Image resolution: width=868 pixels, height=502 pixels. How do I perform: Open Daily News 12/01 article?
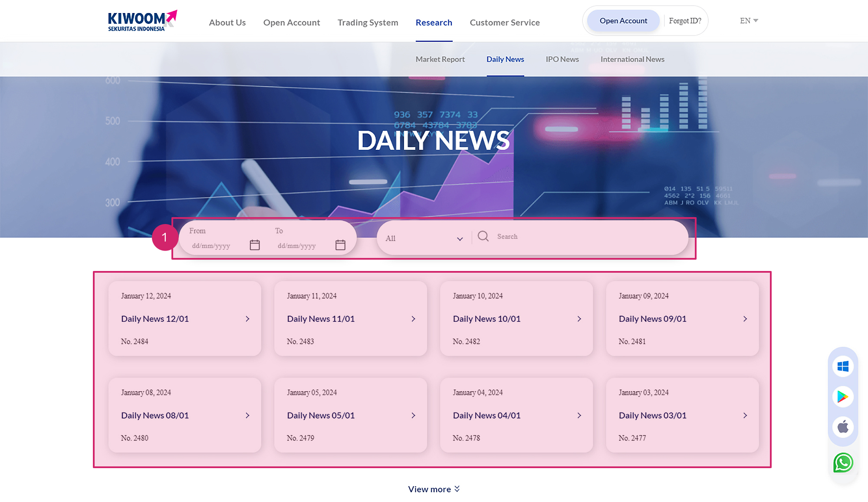click(155, 319)
